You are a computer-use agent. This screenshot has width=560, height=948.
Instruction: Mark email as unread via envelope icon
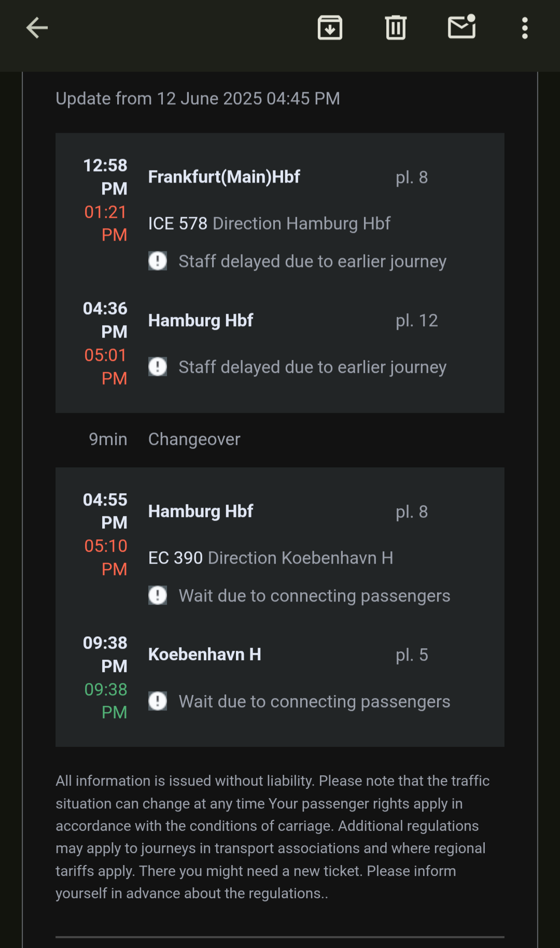(462, 27)
